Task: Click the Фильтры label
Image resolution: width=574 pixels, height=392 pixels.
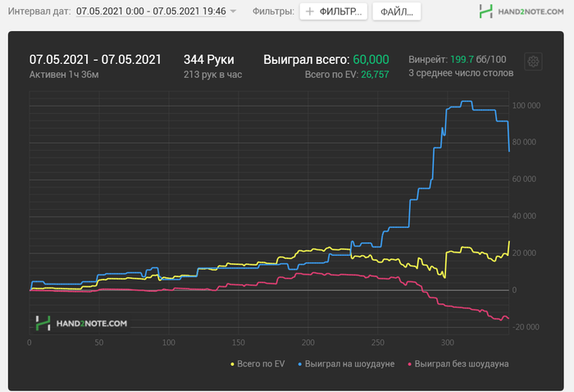Action: pyautogui.click(x=273, y=11)
